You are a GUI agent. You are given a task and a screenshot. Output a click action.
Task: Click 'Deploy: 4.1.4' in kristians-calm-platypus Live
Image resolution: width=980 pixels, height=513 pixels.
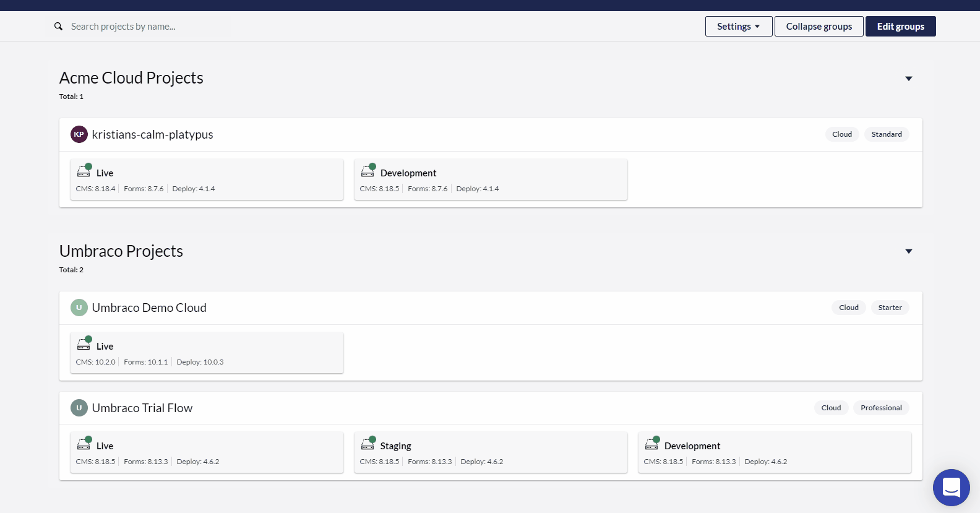click(x=194, y=189)
